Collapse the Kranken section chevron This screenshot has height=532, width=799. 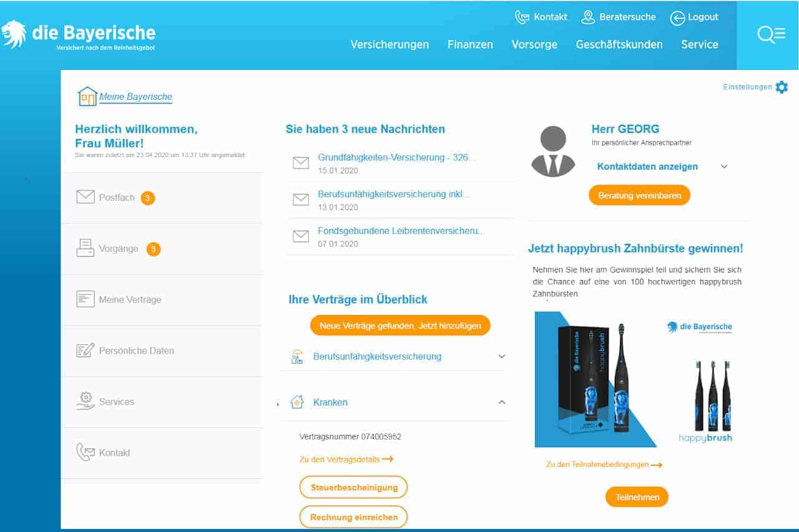click(502, 402)
